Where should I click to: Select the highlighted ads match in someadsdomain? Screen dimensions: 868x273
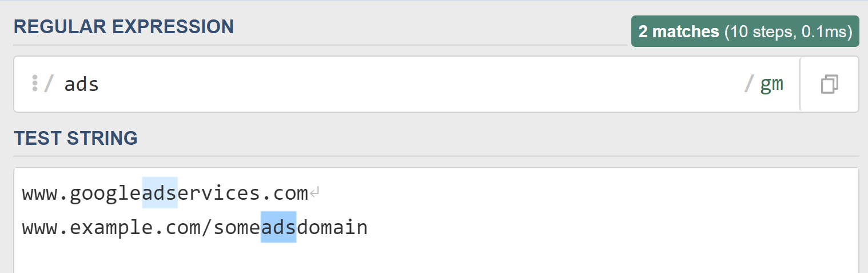pyautogui.click(x=278, y=227)
